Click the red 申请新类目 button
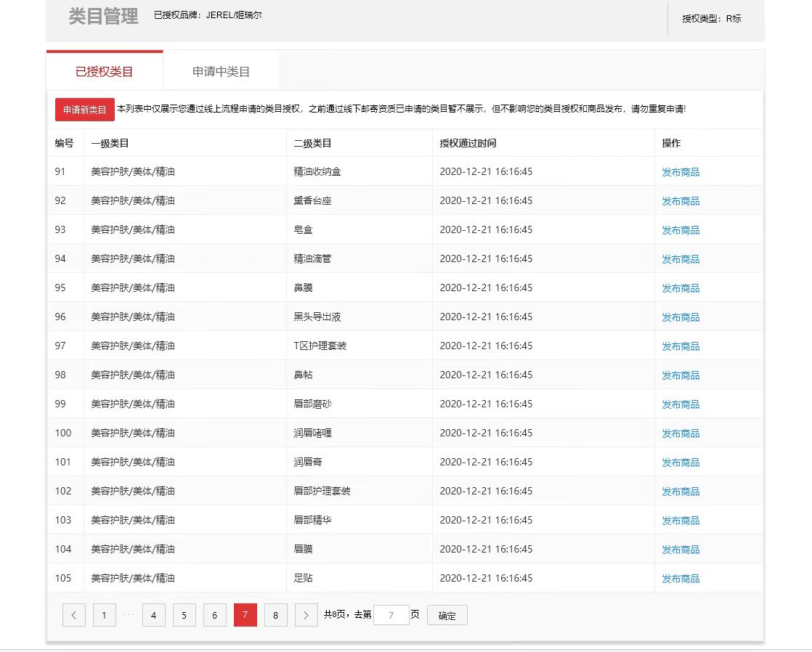The image size is (812, 652). [x=85, y=110]
